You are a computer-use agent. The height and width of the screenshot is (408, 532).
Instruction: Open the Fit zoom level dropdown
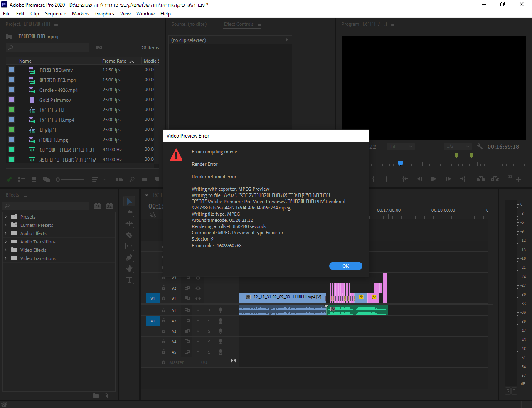click(x=401, y=147)
